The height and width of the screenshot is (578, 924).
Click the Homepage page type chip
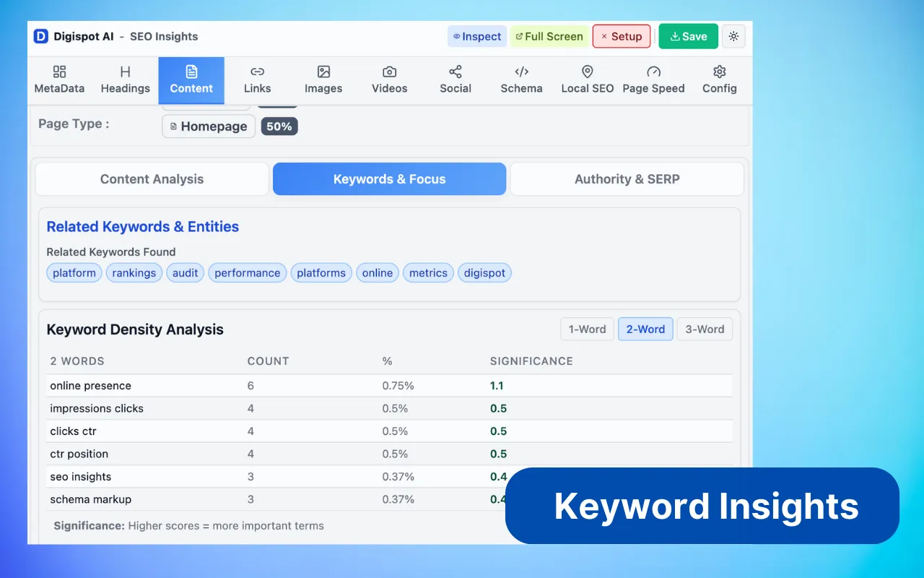(209, 126)
